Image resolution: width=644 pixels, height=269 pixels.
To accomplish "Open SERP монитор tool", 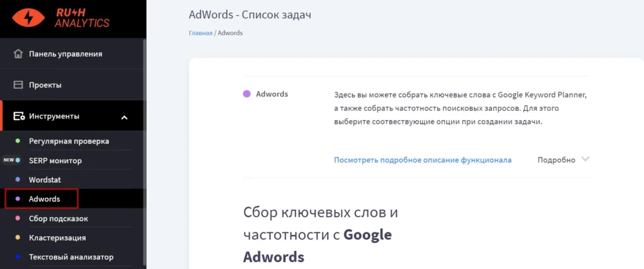I will (55, 161).
